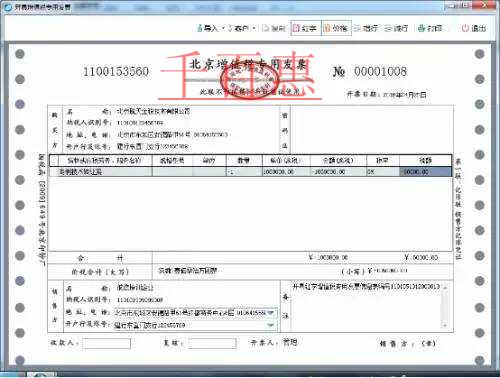Select the unit cell in first row
This screenshot has width=500, height=378.
click(209, 172)
